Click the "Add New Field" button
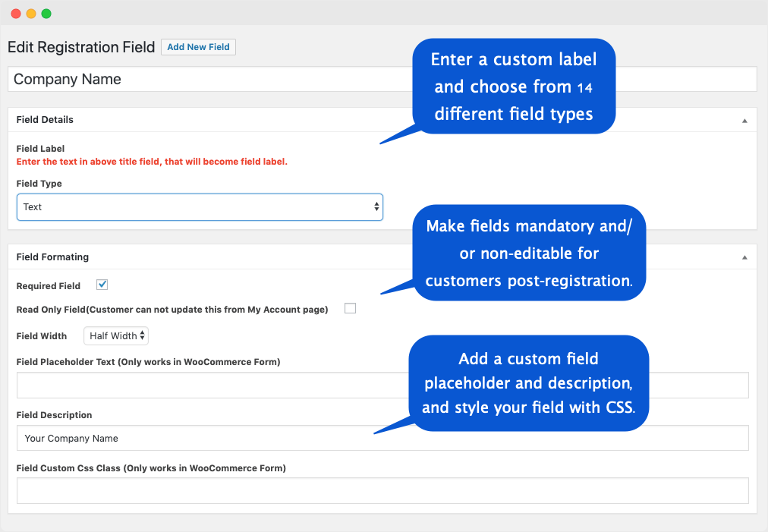This screenshot has width=768, height=532. pyautogui.click(x=198, y=47)
